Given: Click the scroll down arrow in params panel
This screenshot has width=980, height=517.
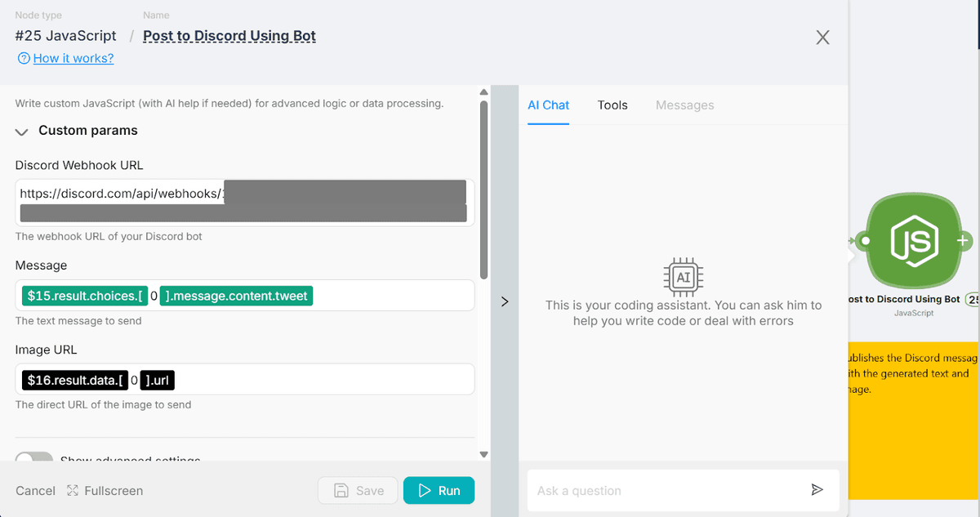Looking at the screenshot, I should point(483,454).
